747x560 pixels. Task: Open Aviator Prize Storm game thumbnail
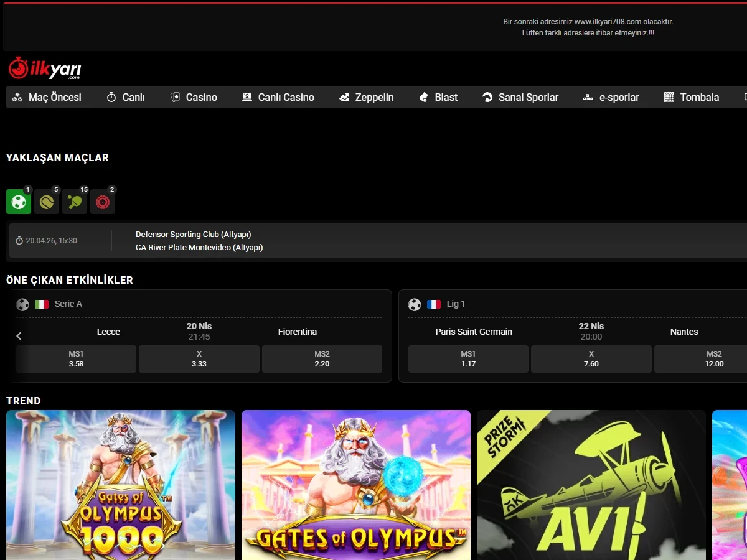click(x=591, y=485)
